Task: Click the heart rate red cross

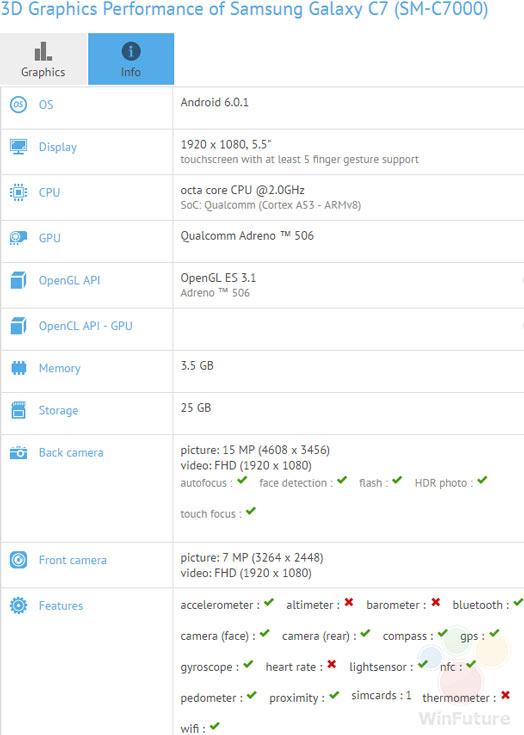Action: 332,664
